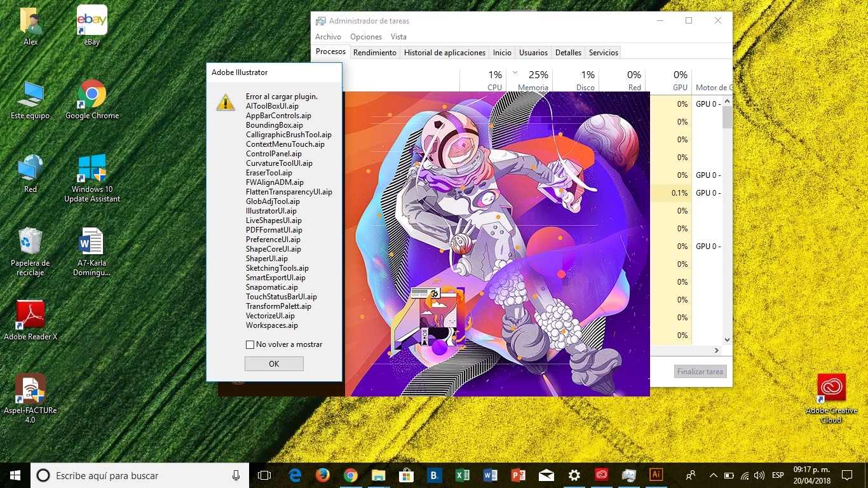
Task: Click the volume speaker tray icon
Action: point(759,475)
